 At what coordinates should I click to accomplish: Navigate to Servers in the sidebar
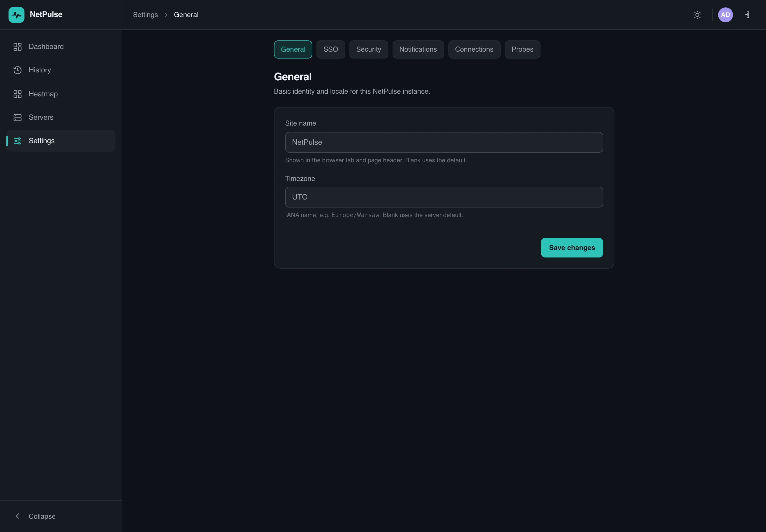[61, 117]
